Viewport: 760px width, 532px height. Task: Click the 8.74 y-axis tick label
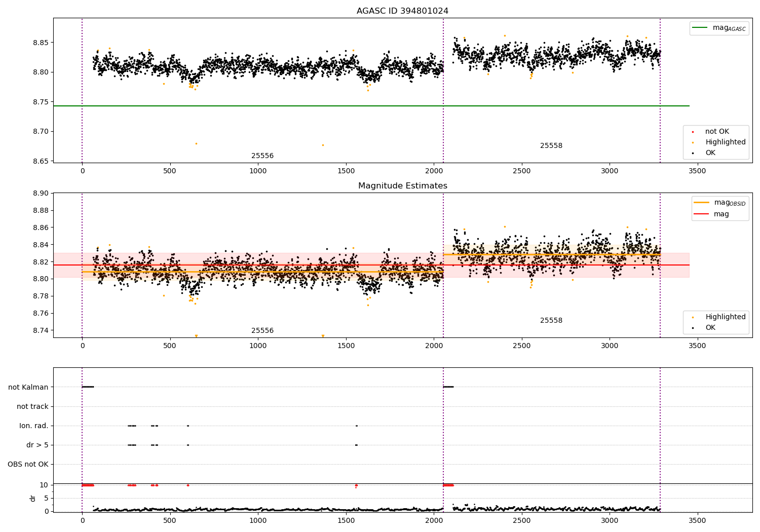click(x=41, y=331)
